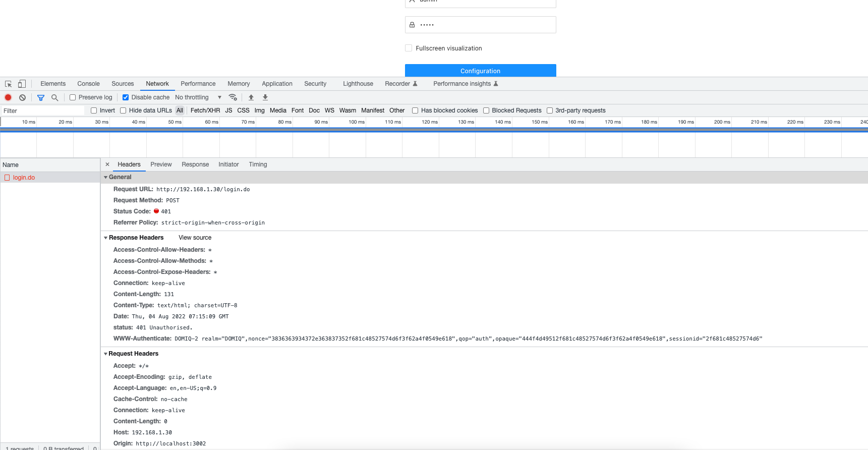868x450 pixels.
Task: Open network conditions Wi-Fi icon
Action: click(x=233, y=97)
